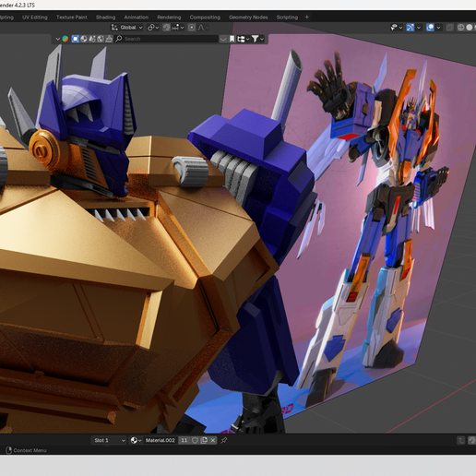Screen dimensions: 476x476
Task: Open the collection hierarchy display menu
Action: [x=243, y=39]
